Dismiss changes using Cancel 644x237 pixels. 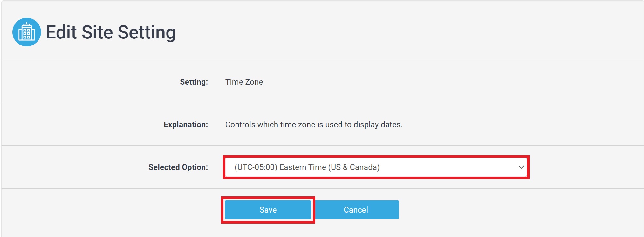pyautogui.click(x=356, y=209)
